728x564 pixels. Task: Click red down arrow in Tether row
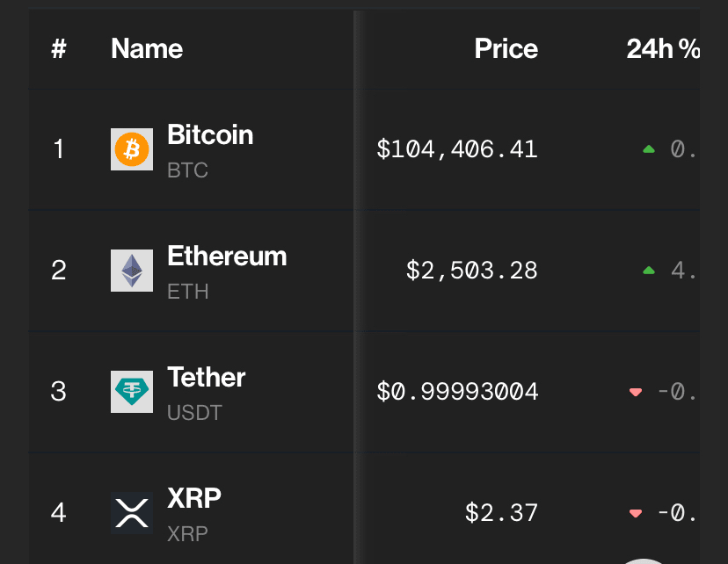(x=636, y=393)
